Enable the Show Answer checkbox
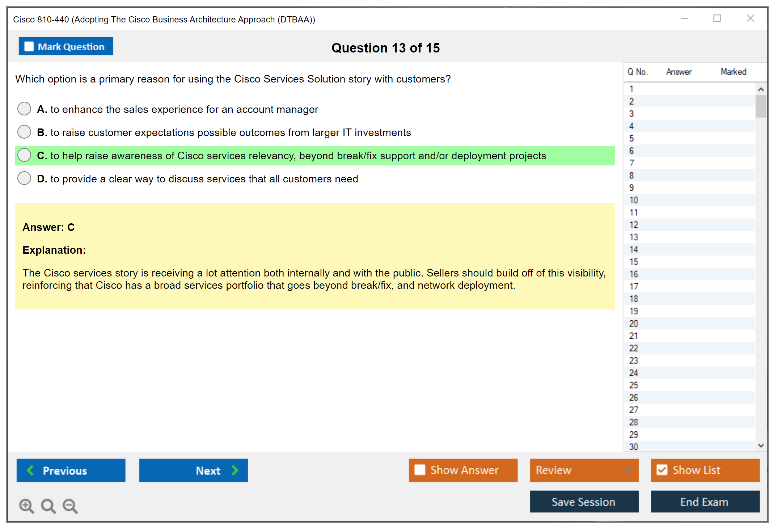This screenshot has height=532, width=778. point(420,470)
